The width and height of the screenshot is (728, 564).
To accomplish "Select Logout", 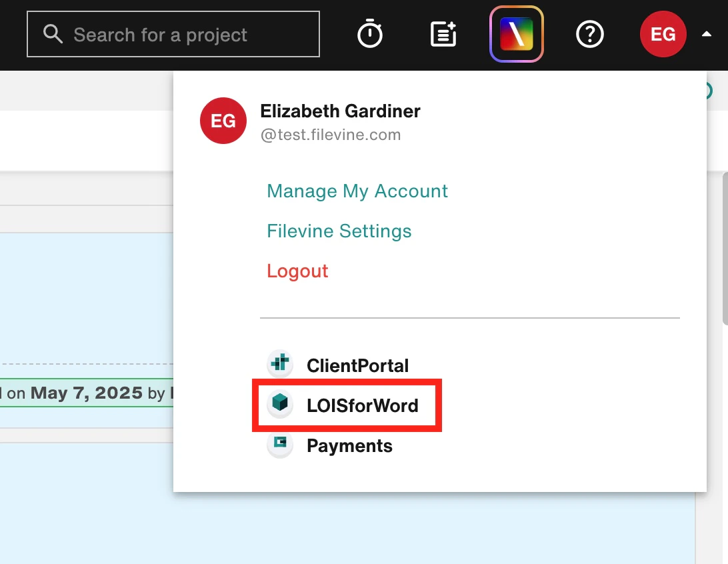I will click(297, 271).
